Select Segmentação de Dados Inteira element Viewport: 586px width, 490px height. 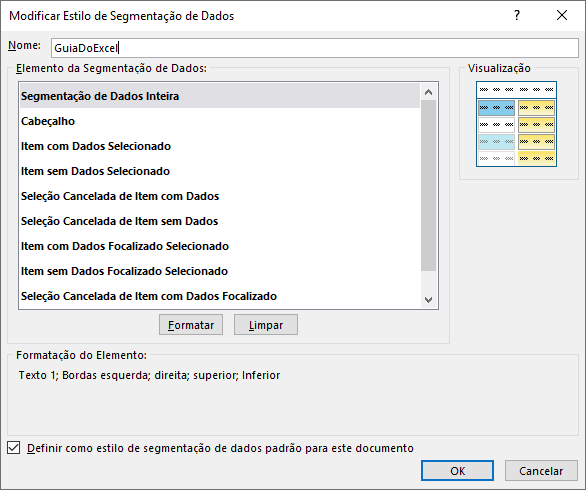pos(220,96)
